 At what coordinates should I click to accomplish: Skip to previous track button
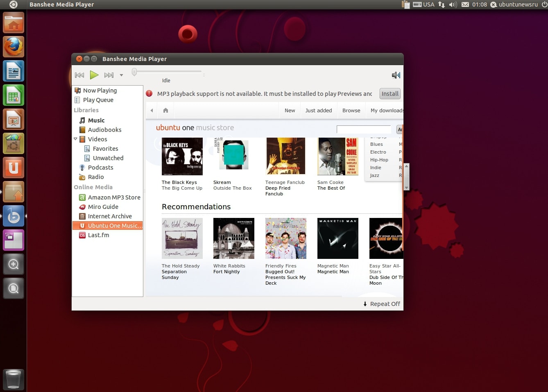pyautogui.click(x=79, y=75)
